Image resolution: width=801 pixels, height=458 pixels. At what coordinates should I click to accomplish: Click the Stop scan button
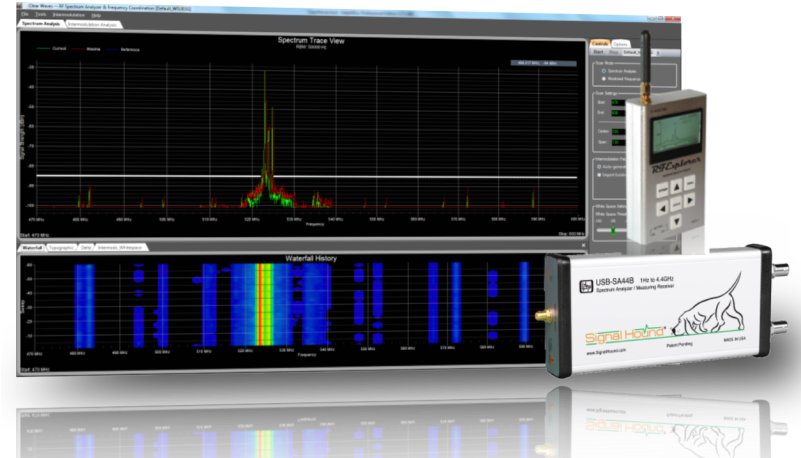coord(614,52)
